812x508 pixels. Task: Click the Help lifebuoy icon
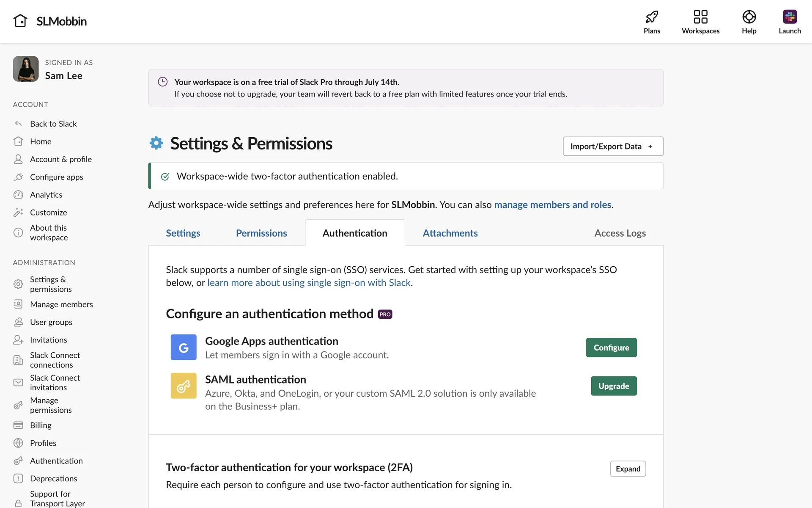(x=749, y=17)
